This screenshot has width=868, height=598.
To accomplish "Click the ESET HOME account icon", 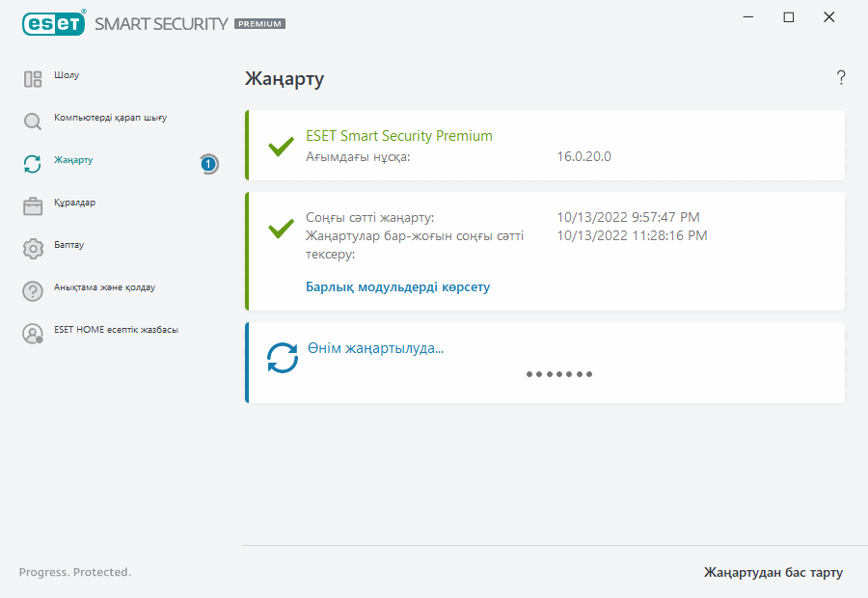I will [33, 334].
